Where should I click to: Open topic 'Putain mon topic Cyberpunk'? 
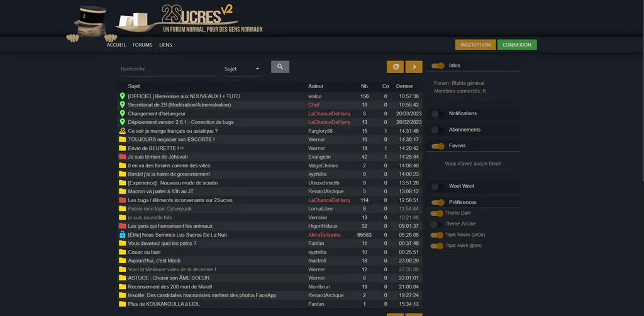pyautogui.click(x=160, y=209)
